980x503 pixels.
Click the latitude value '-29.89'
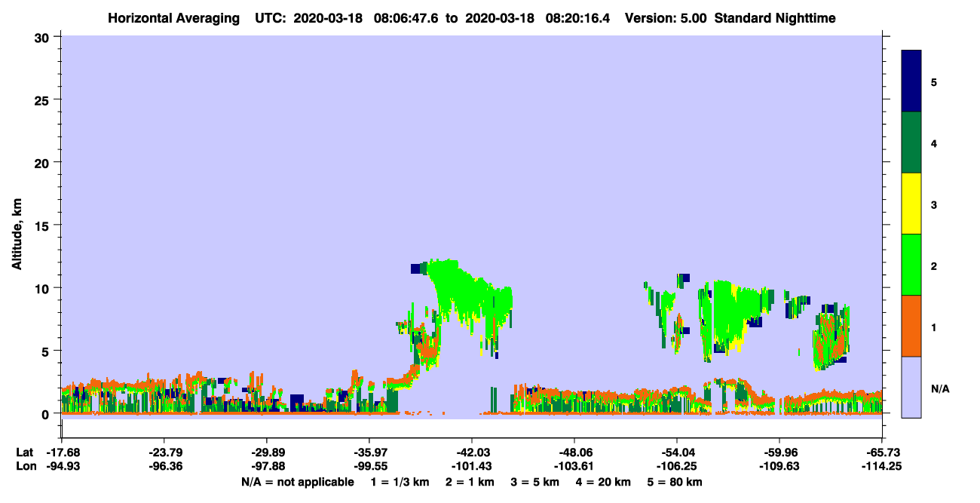point(267,452)
